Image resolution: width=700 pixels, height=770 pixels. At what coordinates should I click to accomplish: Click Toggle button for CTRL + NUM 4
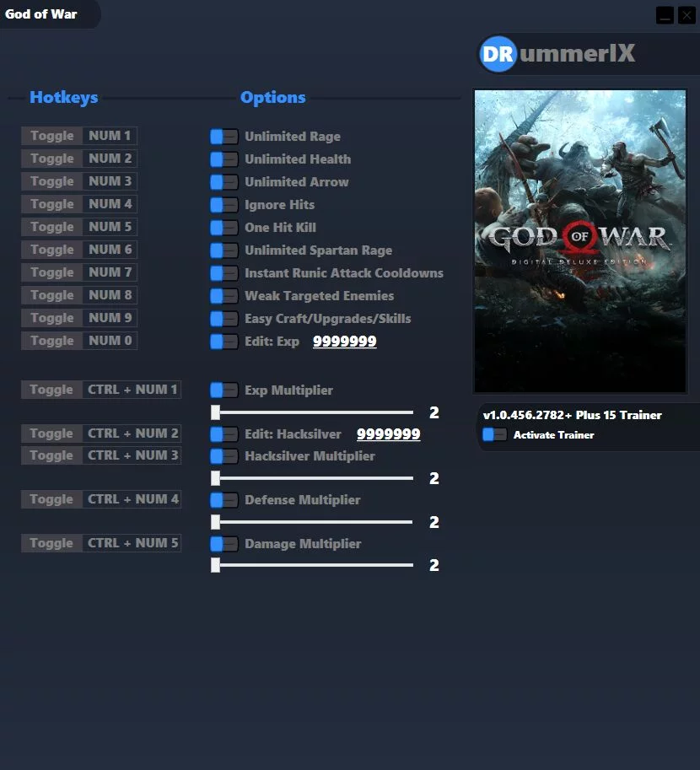pos(51,499)
